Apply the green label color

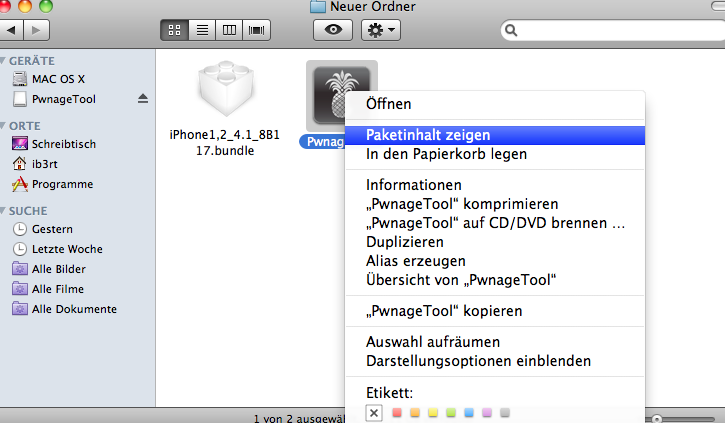pyautogui.click(x=451, y=412)
